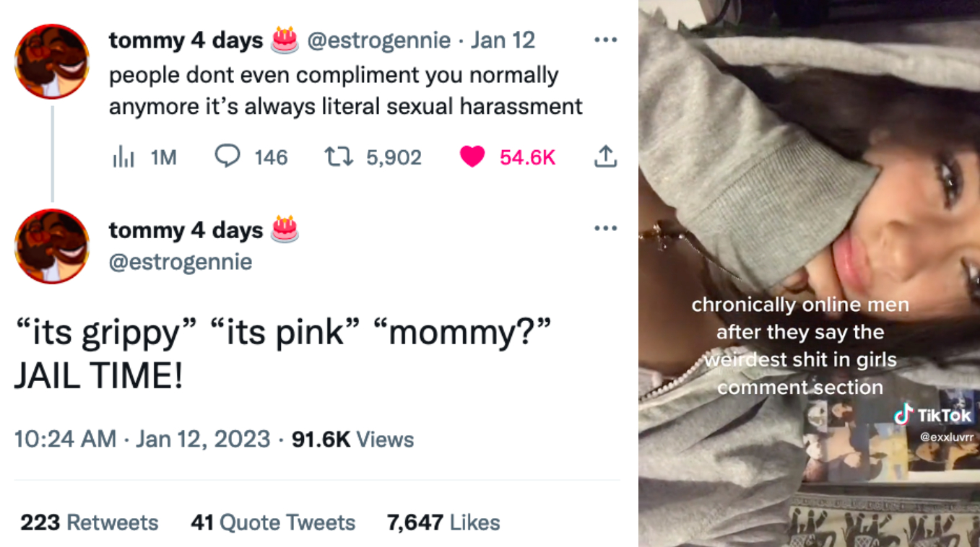
Task: Click the @estrogennie handle in top tweet
Action: (379, 40)
